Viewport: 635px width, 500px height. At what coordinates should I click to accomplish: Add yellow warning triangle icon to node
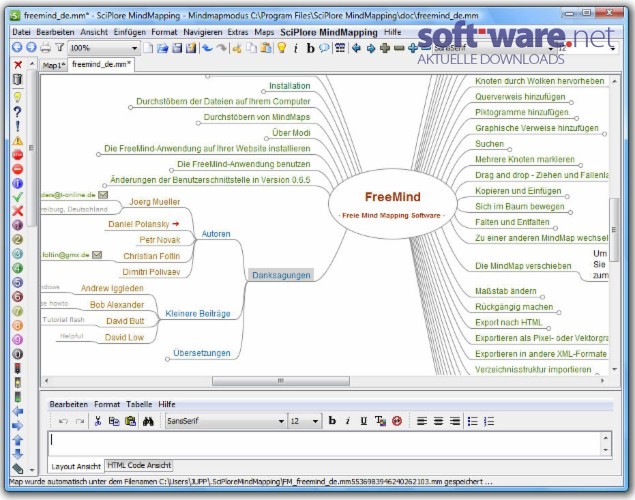pyautogui.click(x=17, y=140)
